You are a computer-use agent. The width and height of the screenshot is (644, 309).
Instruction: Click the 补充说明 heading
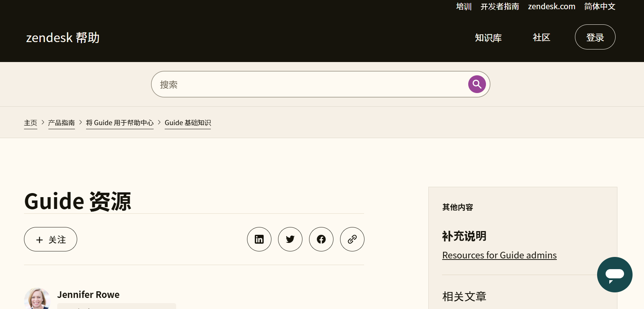click(x=464, y=236)
